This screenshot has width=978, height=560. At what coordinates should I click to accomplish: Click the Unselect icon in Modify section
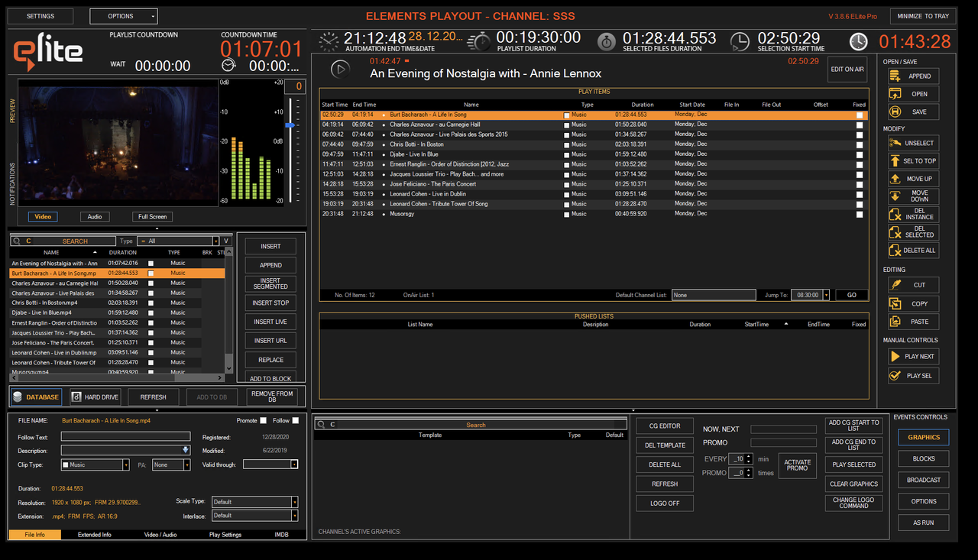click(895, 143)
